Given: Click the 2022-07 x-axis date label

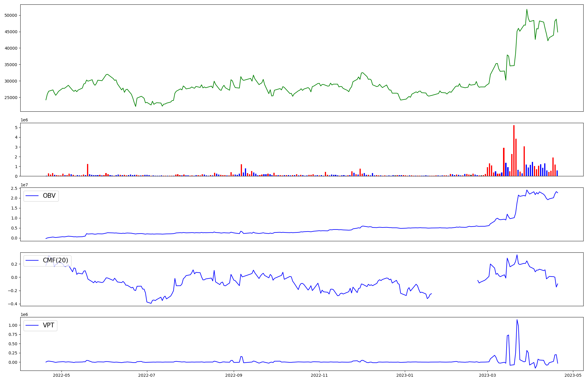Looking at the screenshot, I should pyautogui.click(x=147, y=375).
